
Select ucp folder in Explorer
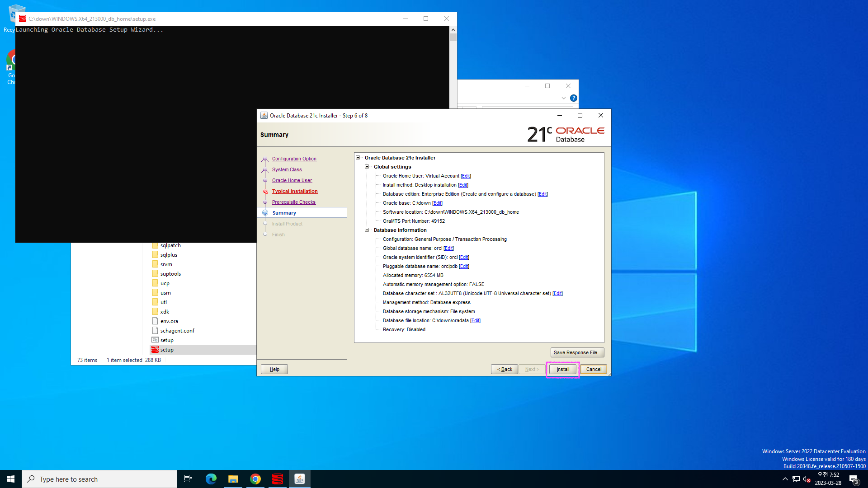(x=165, y=283)
